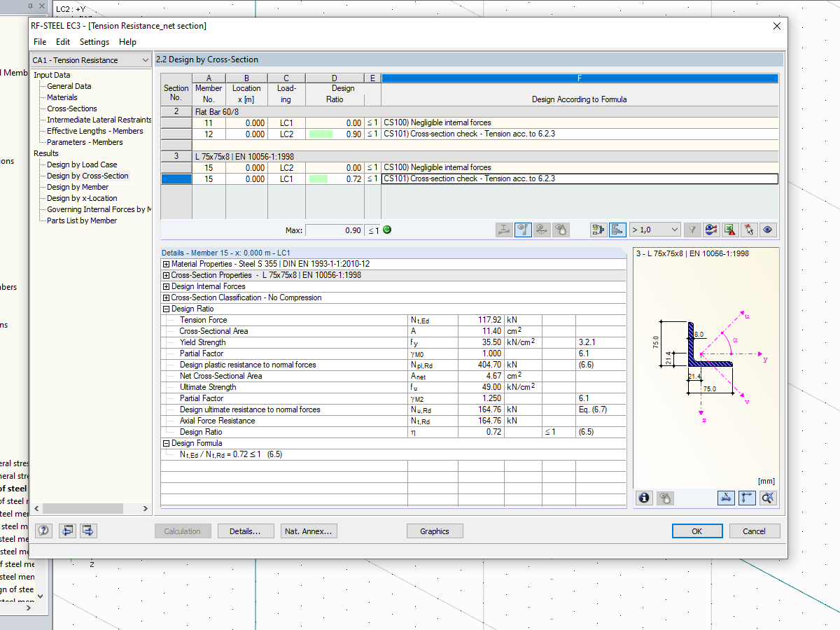This screenshot has width=840, height=630.
Task: Toggle the x-dimension display for the cross-section
Action: coord(726,498)
